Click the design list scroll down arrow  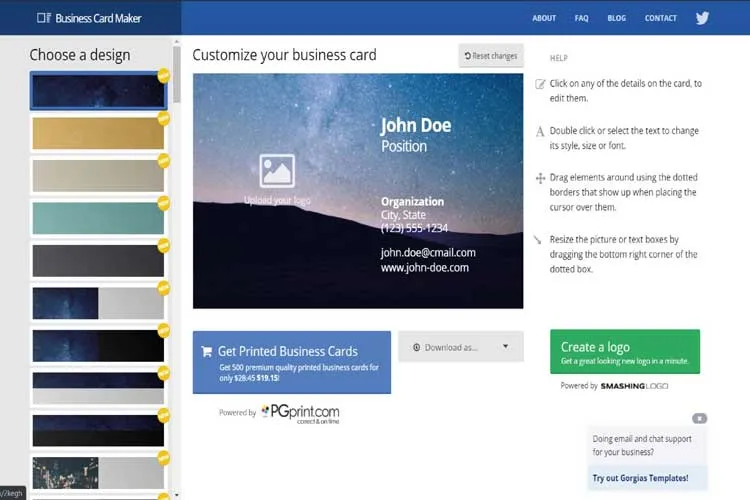(177, 495)
